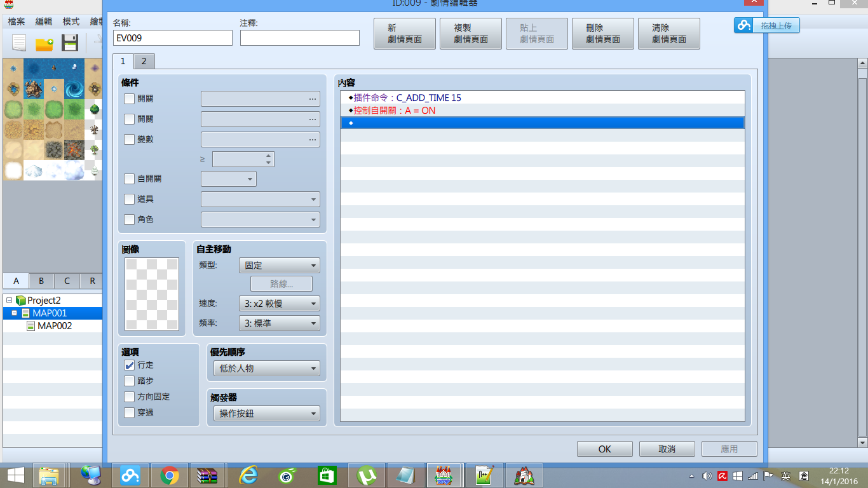Click the empty 注釋 note field
The image size is (868, 488).
[300, 37]
